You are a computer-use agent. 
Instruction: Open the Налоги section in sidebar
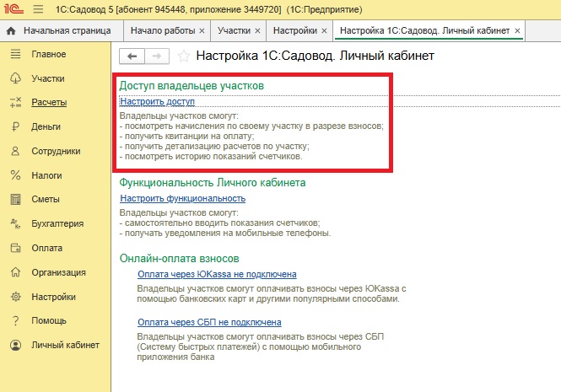click(46, 175)
